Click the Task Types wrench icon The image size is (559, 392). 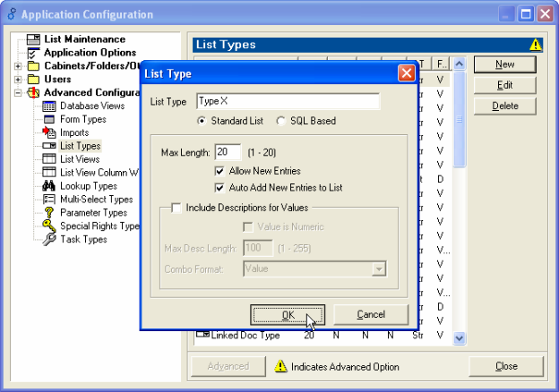tap(49, 239)
